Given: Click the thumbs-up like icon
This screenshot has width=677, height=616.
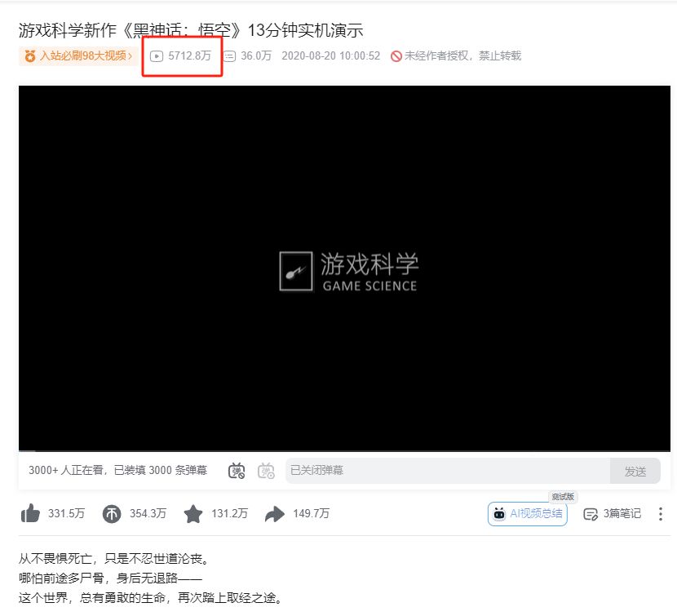Looking at the screenshot, I should point(30,514).
